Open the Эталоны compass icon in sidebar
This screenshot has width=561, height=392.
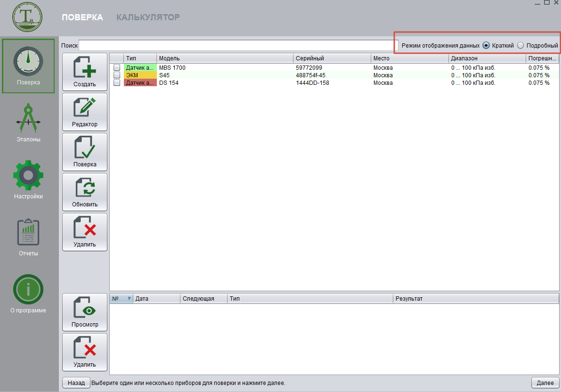point(28,119)
